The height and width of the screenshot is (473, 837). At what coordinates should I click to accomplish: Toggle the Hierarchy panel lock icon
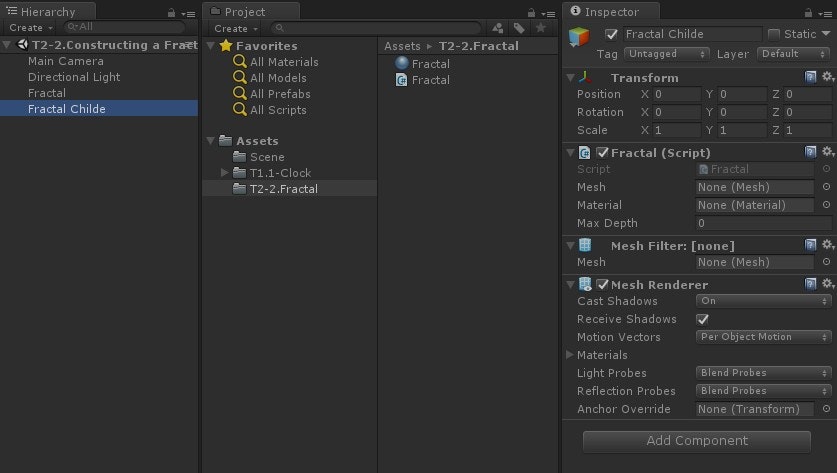coord(171,13)
